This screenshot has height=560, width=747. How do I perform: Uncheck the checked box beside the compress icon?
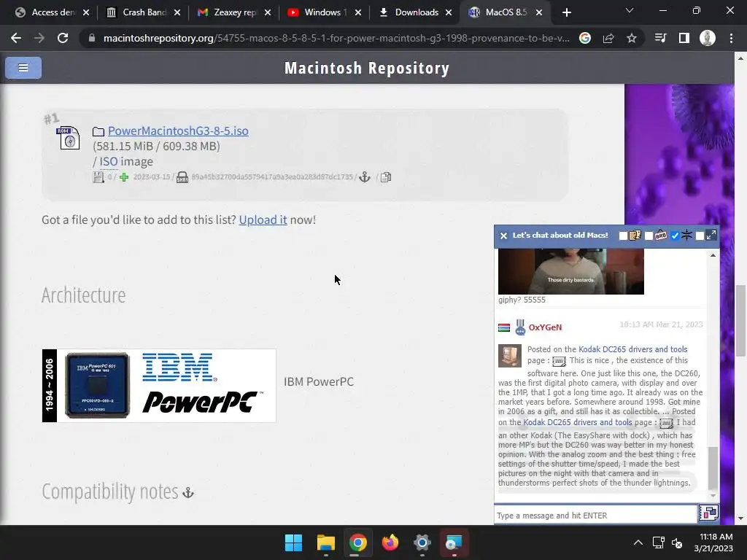(675, 236)
